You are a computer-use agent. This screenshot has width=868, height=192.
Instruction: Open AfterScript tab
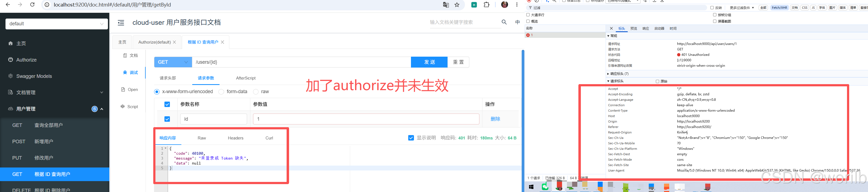(246, 78)
